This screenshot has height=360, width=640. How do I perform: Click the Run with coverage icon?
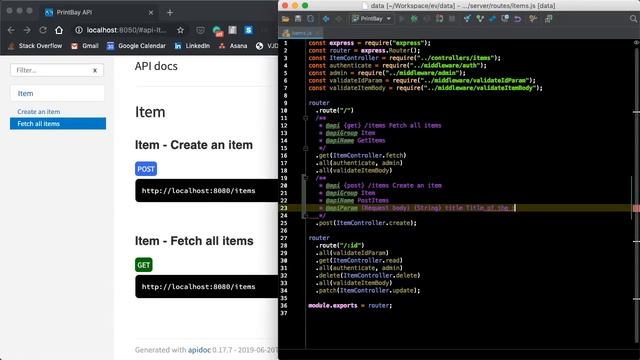click(427, 19)
